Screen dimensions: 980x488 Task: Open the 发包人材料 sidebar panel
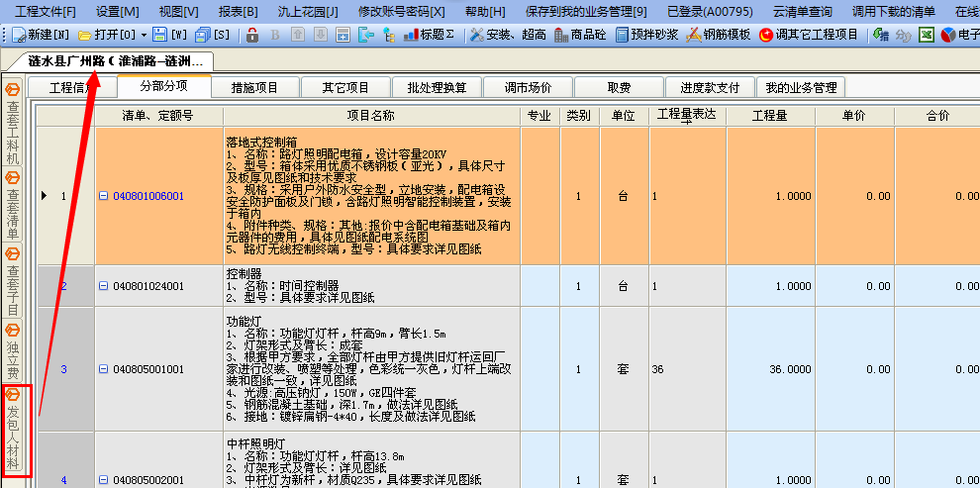coord(13,430)
